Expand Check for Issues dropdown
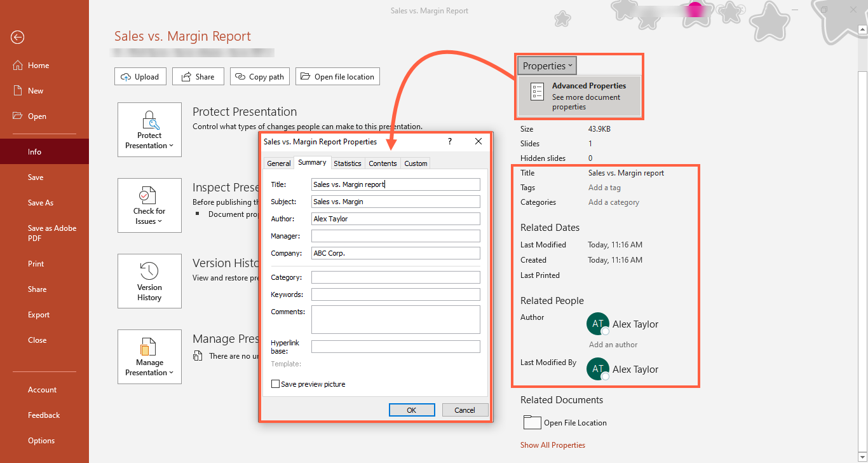The width and height of the screenshot is (868, 463). tap(149, 205)
